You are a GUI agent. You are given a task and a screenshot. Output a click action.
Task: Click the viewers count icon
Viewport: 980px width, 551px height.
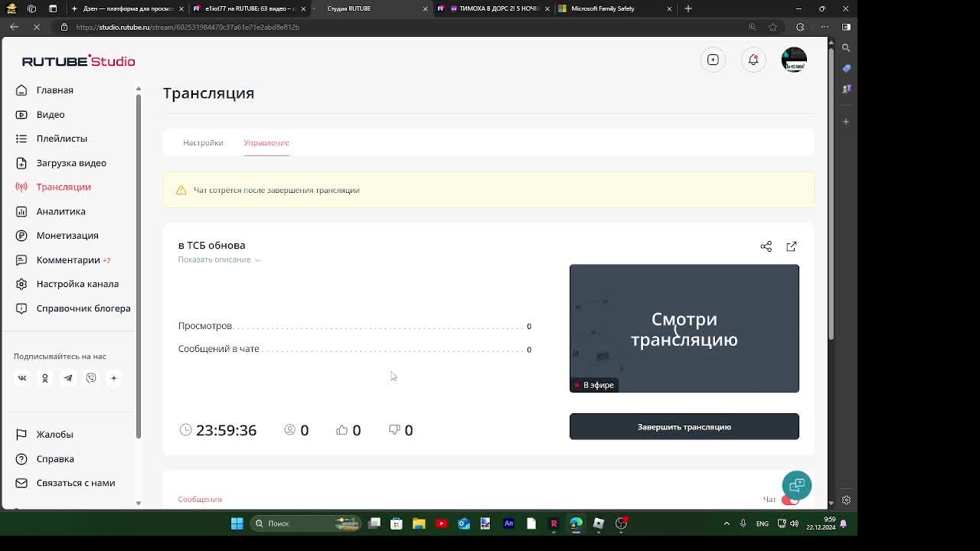290,430
